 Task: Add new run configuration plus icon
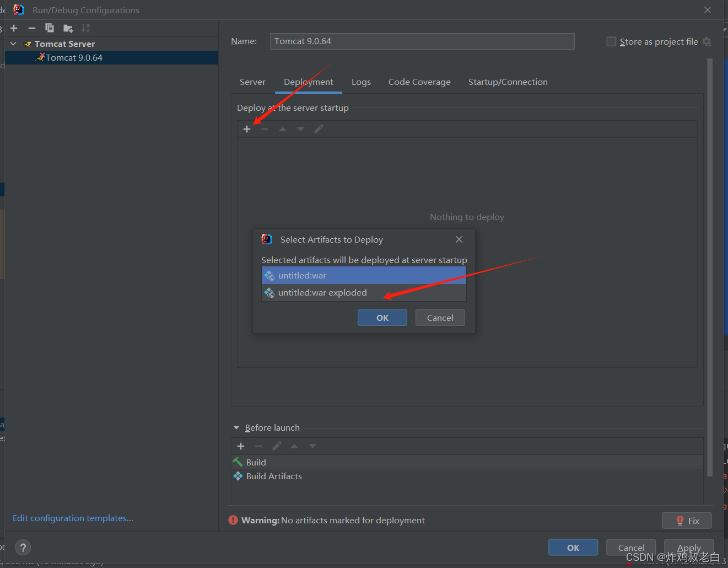point(14,28)
